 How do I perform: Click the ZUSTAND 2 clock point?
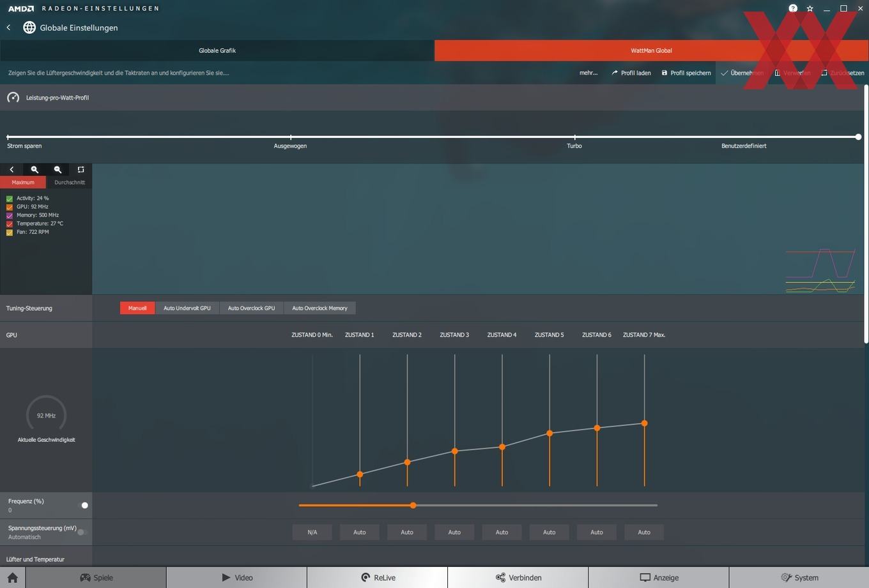click(407, 462)
